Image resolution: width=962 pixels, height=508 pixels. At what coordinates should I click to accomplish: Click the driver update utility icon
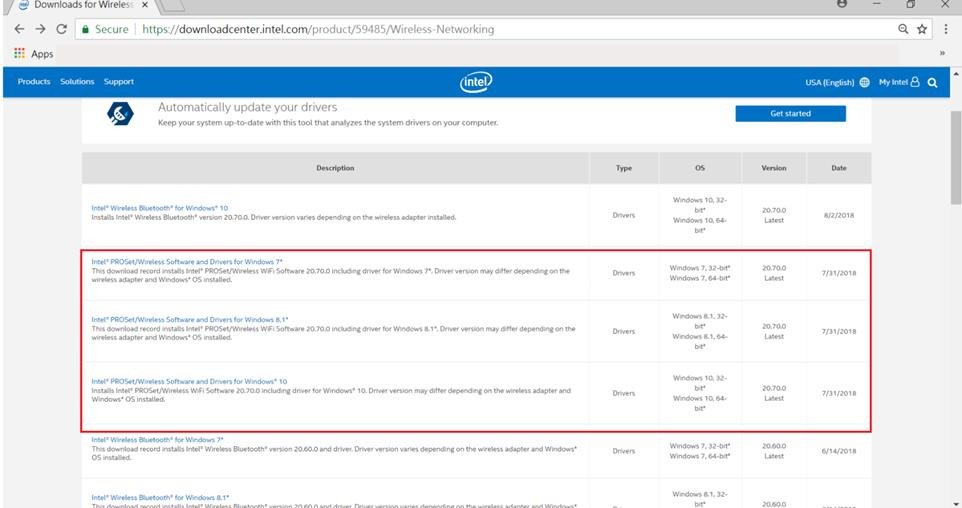tap(120, 114)
